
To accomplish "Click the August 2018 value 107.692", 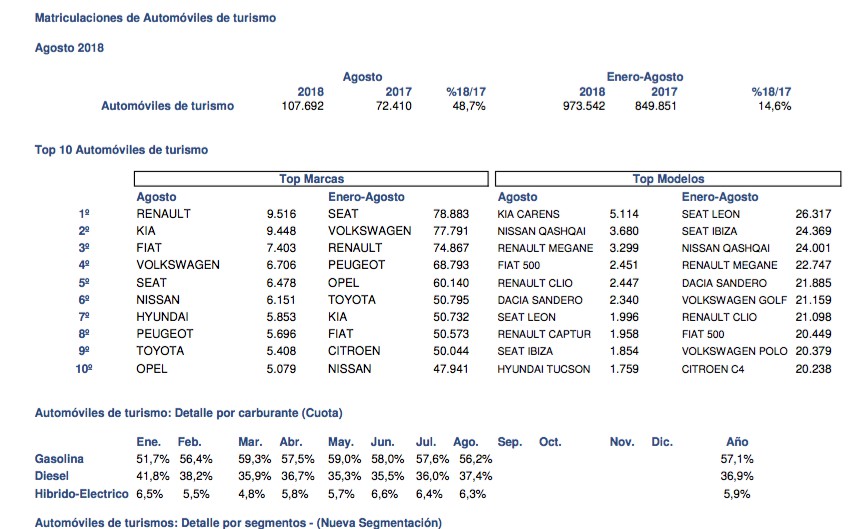I will coord(304,106).
